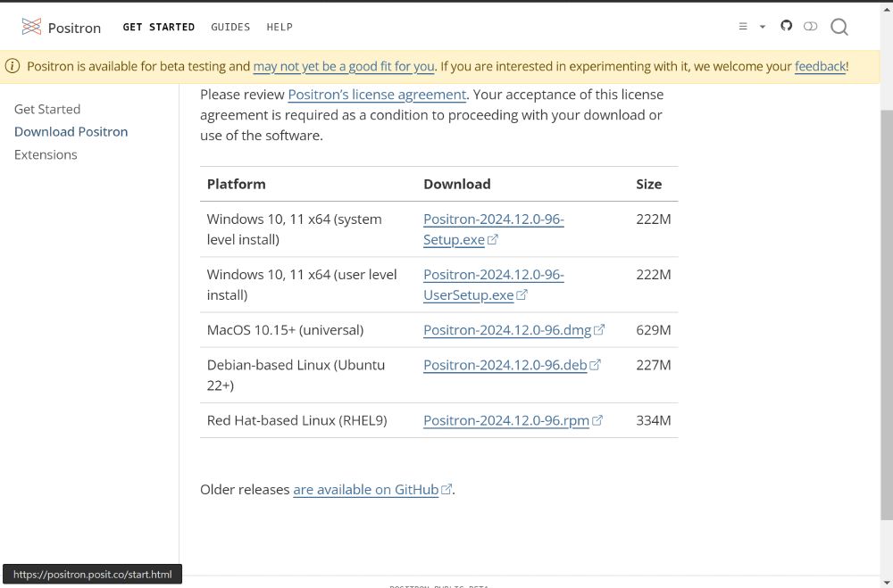893x588 pixels.
Task: Open the site search magnifier
Action: pyautogui.click(x=839, y=27)
